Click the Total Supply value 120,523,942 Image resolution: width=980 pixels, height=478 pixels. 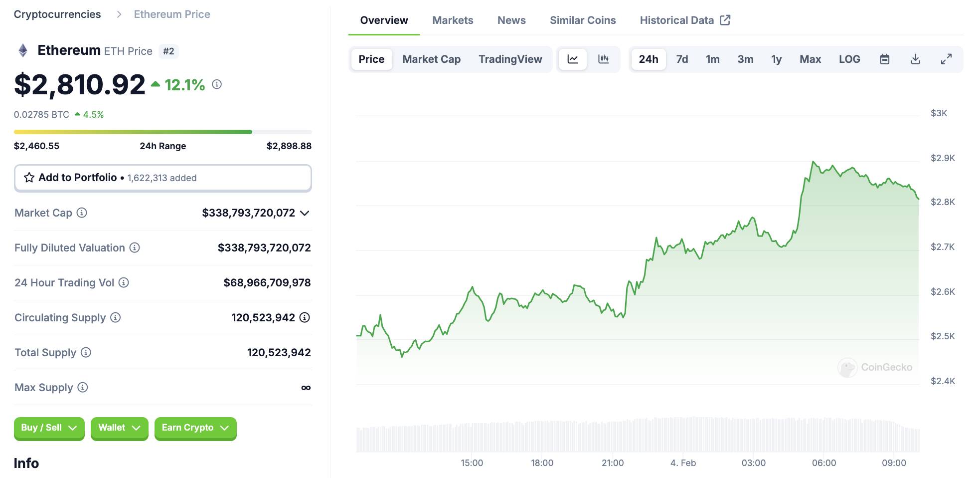(x=279, y=352)
